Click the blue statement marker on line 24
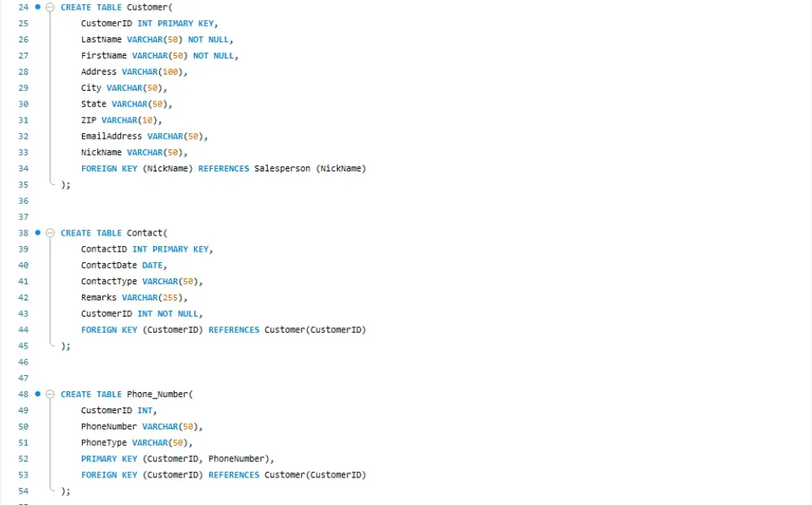The height and width of the screenshot is (505, 812). tap(38, 6)
